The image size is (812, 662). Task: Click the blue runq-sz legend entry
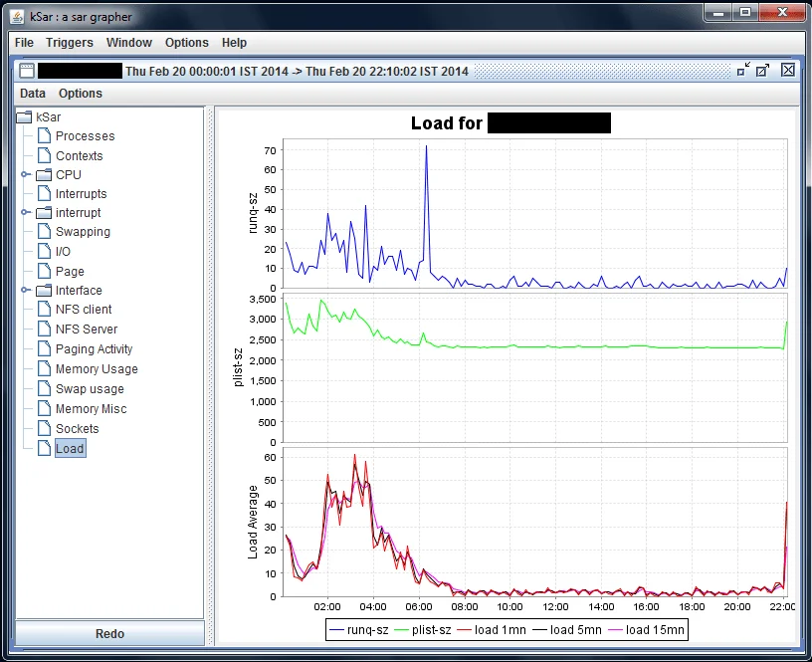pyautogui.click(x=359, y=630)
